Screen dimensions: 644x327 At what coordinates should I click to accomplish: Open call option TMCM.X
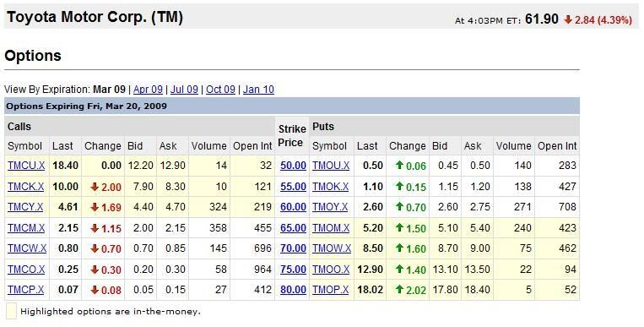(x=26, y=228)
